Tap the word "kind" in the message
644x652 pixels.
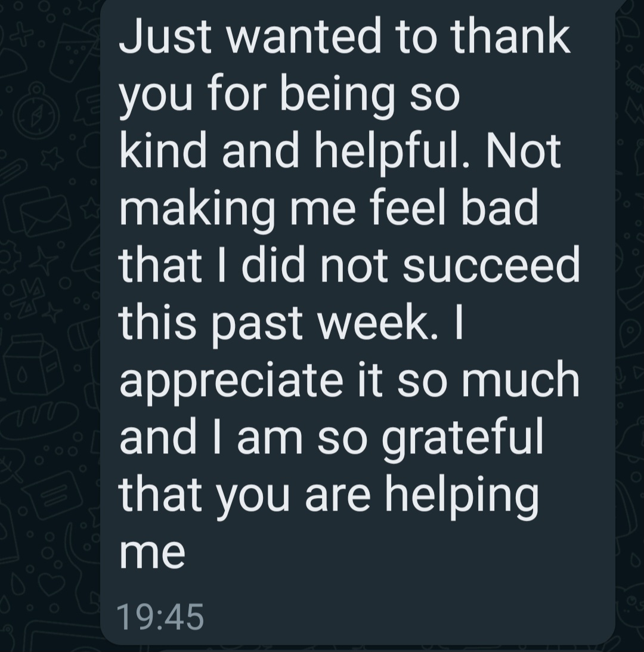(163, 149)
